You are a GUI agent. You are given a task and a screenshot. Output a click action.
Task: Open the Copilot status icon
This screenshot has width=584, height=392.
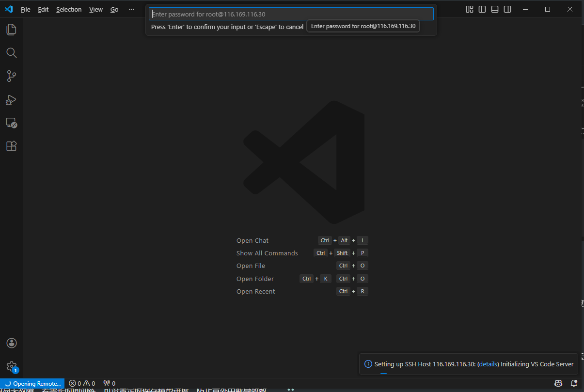(558, 383)
